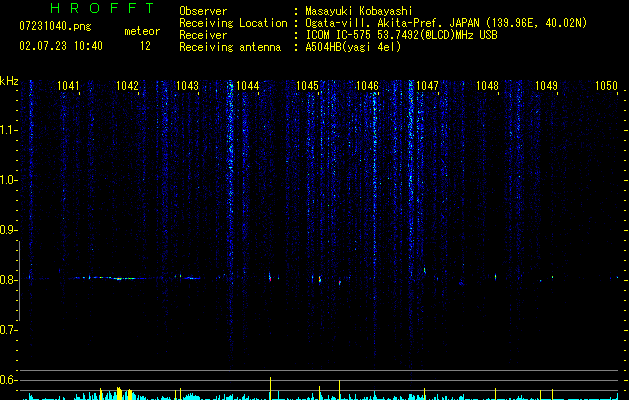
Task: Click the long meteor echo trace near 1042
Action: [112, 278]
